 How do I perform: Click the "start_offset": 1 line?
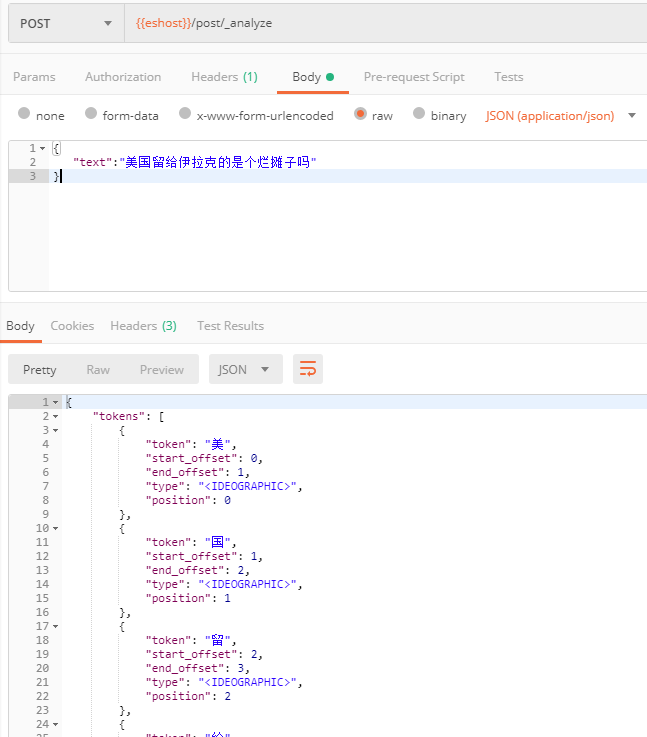(x=204, y=557)
